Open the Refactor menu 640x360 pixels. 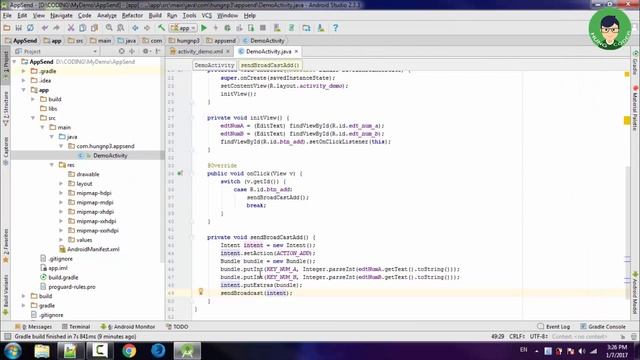click(x=132, y=16)
